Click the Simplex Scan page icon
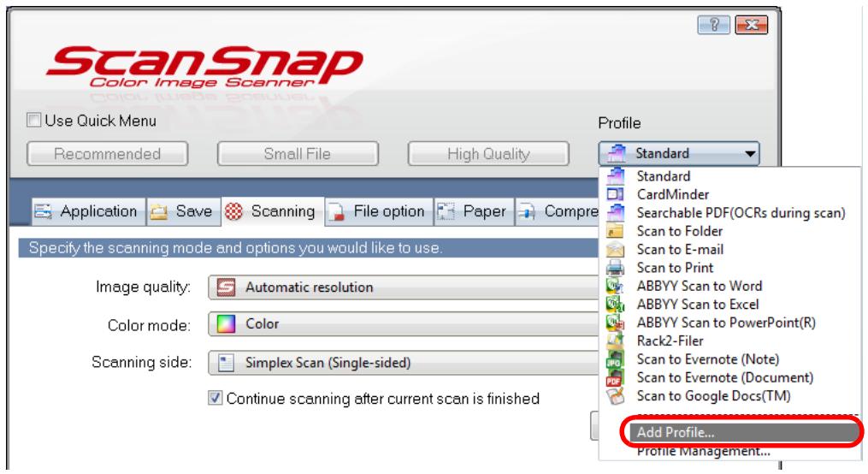This screenshot has width=868, height=474. tap(226, 363)
